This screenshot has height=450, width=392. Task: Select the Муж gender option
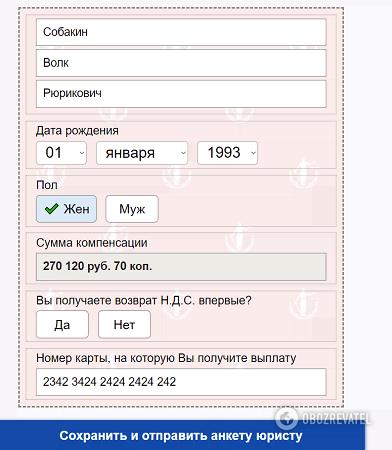[132, 209]
